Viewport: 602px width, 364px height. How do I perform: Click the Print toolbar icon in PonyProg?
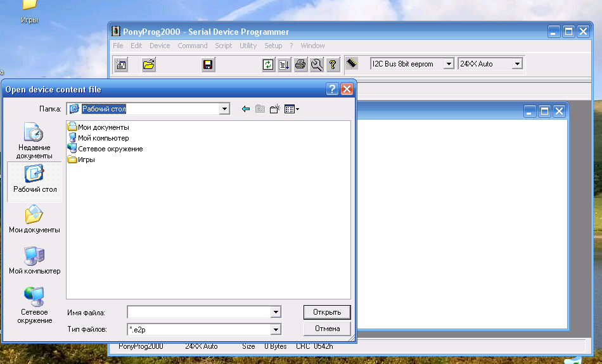tap(300, 64)
